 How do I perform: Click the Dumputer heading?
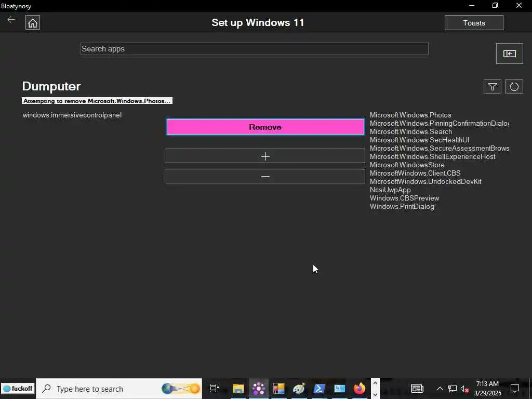tap(51, 86)
